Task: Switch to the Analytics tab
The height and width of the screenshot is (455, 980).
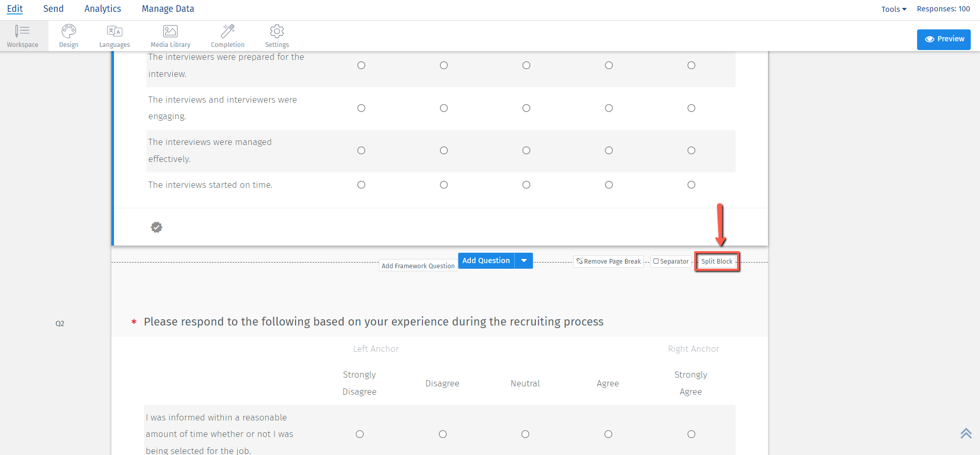Action: (x=103, y=9)
